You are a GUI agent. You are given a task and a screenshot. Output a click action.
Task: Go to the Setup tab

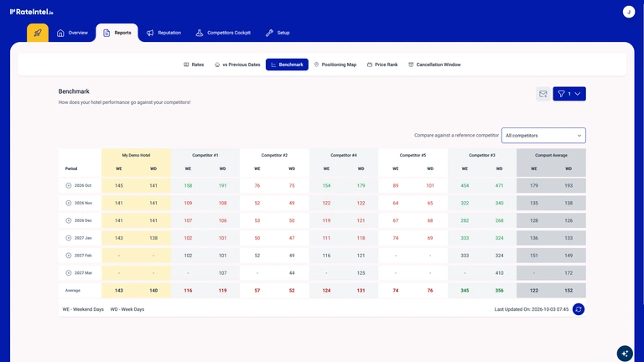tap(278, 33)
